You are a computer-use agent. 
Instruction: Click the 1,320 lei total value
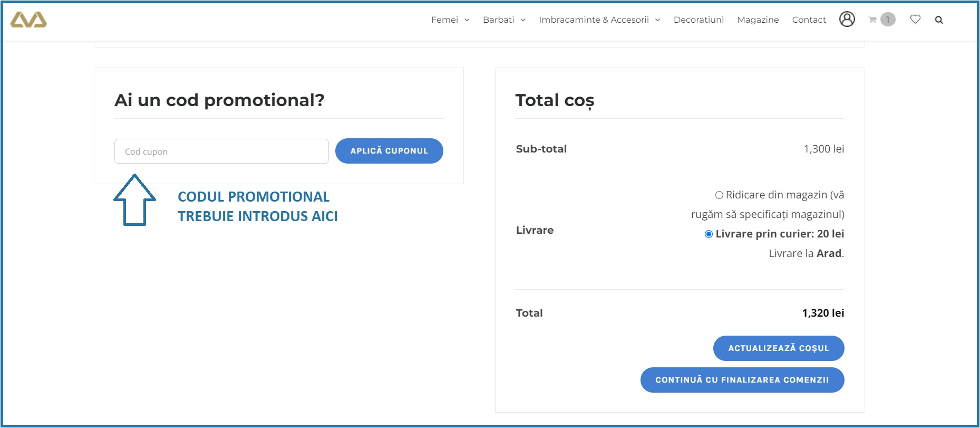click(x=823, y=313)
